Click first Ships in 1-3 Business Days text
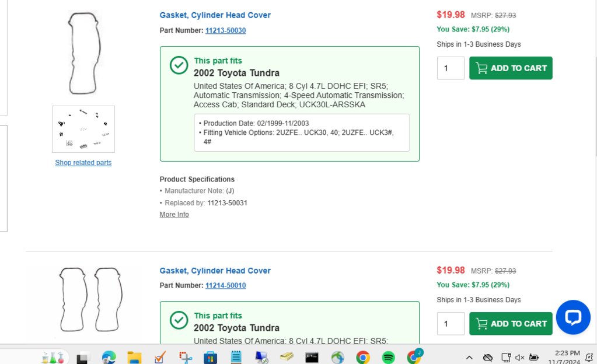The width and height of the screenshot is (597, 364). (479, 44)
